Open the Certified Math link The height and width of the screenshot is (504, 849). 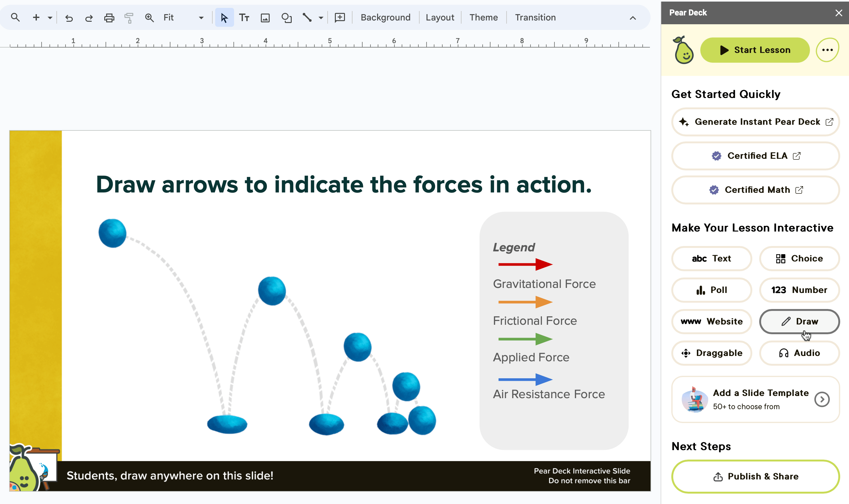coord(755,190)
